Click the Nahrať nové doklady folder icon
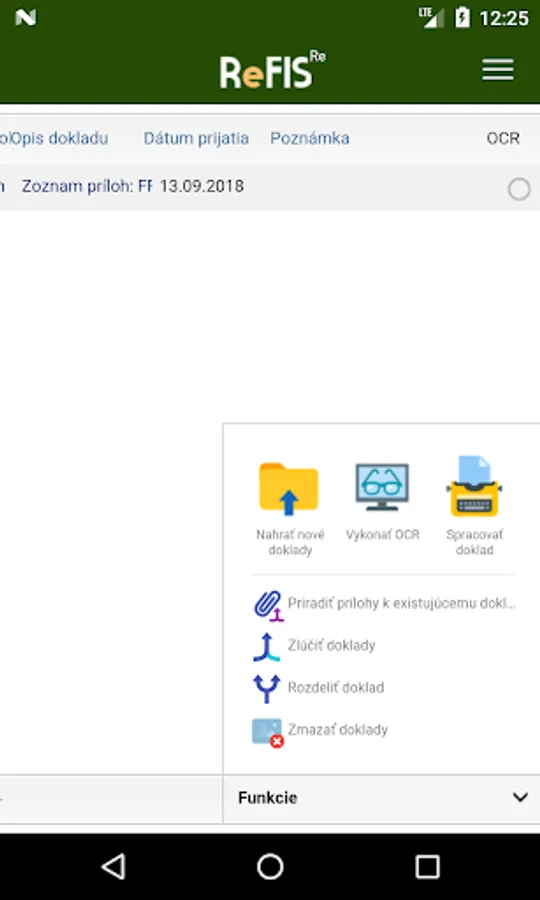Screen dimensions: 540x900 pos(289,488)
